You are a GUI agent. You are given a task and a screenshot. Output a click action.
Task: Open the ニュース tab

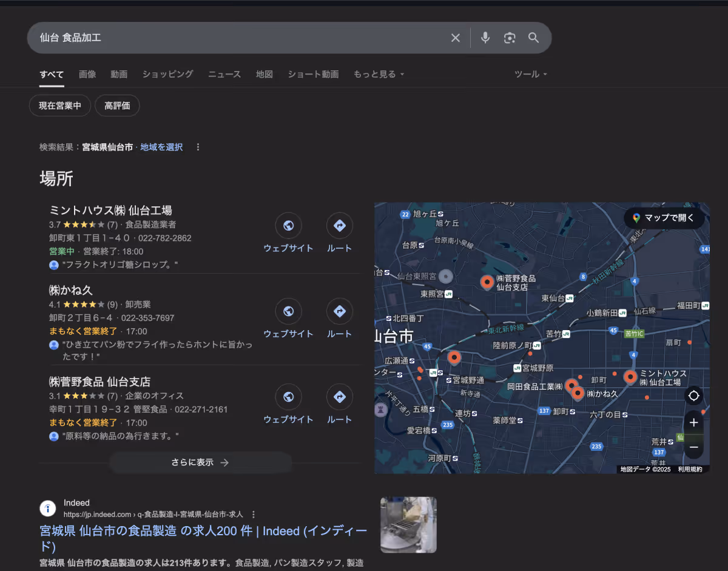pos(224,74)
